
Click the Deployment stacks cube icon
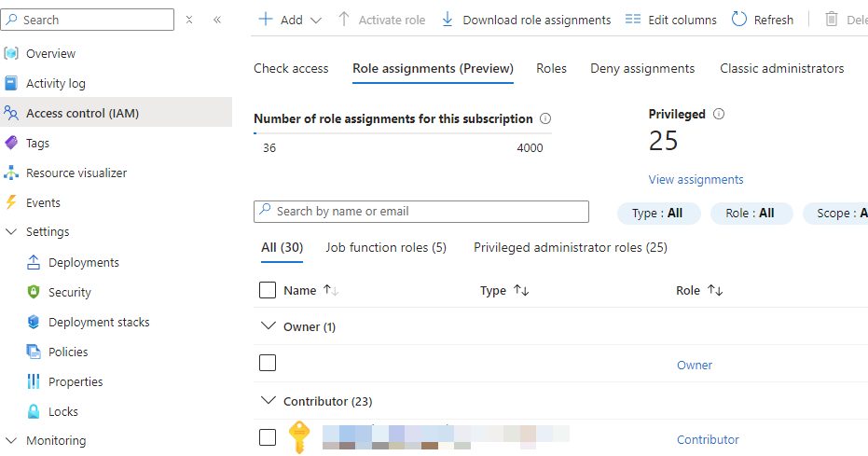(x=34, y=322)
